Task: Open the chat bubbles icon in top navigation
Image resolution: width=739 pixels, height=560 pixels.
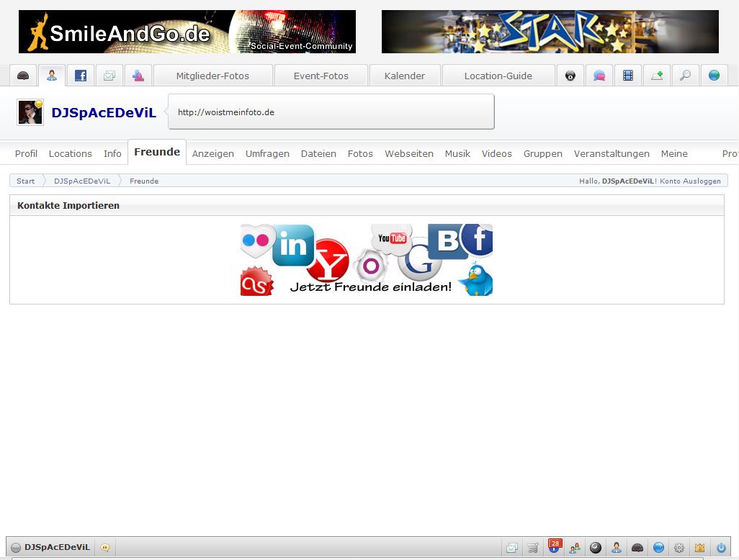Action: tap(599, 76)
